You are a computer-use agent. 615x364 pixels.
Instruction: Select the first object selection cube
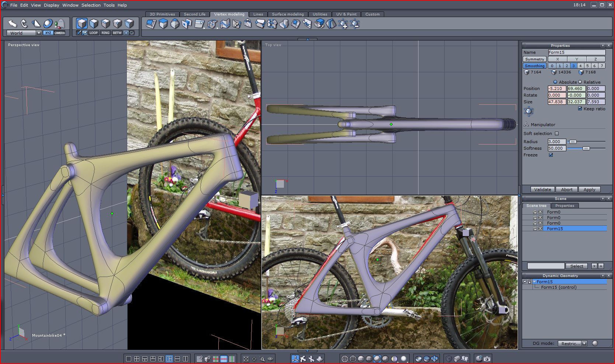pos(82,24)
